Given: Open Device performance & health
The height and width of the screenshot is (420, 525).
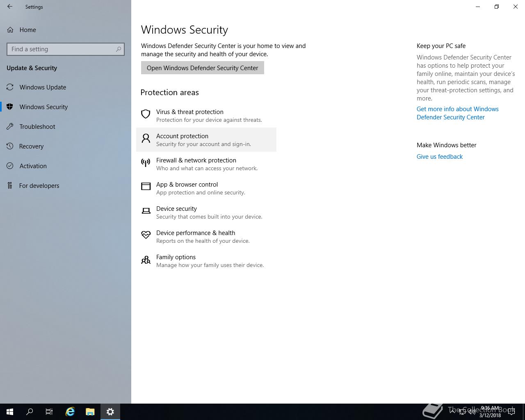Looking at the screenshot, I should (206, 237).
